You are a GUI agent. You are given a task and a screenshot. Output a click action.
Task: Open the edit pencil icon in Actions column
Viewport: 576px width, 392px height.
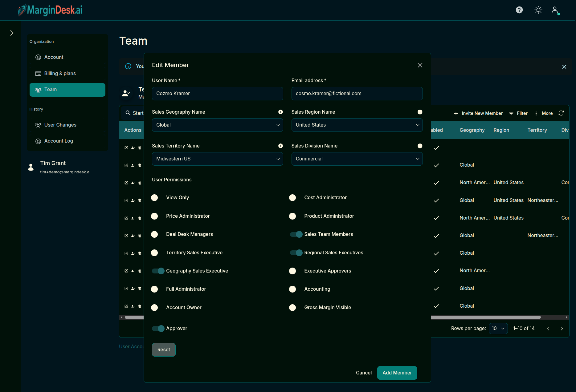point(126,148)
